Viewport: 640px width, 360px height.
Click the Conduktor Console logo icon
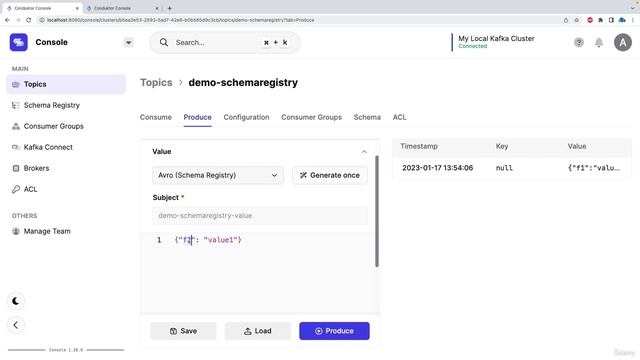pos(18,42)
